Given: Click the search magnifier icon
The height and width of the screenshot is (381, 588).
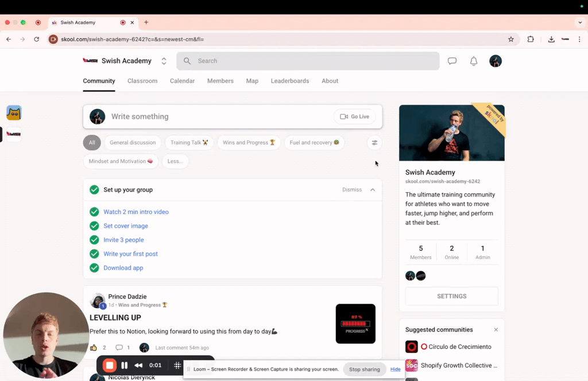Looking at the screenshot, I should click(x=187, y=61).
